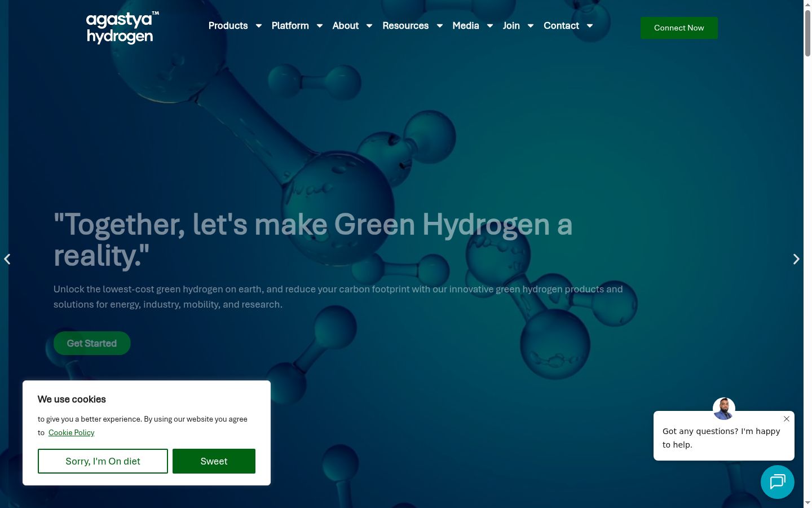Open the Resources menu item
The image size is (812, 508).
405,26
